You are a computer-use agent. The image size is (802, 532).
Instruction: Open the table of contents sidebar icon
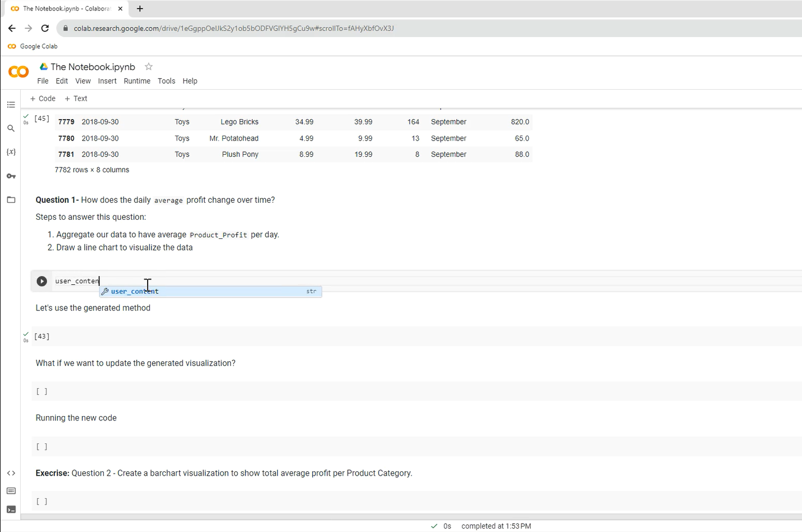11,104
